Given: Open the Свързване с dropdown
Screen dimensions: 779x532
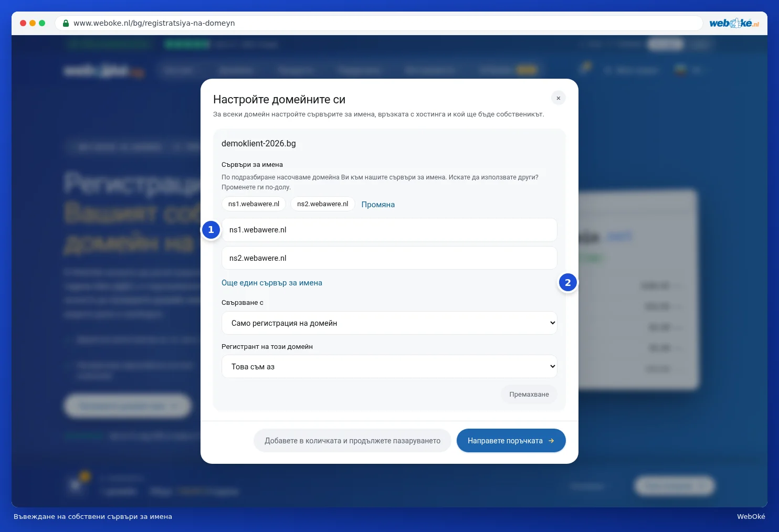Looking at the screenshot, I should (389, 323).
